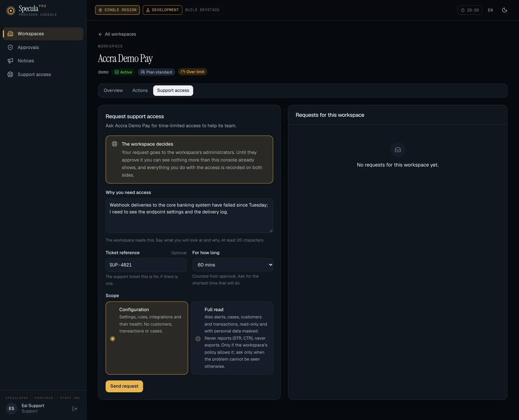The width and height of the screenshot is (519, 420).
Task: Click the Specula logo icon
Action: click(x=11, y=11)
